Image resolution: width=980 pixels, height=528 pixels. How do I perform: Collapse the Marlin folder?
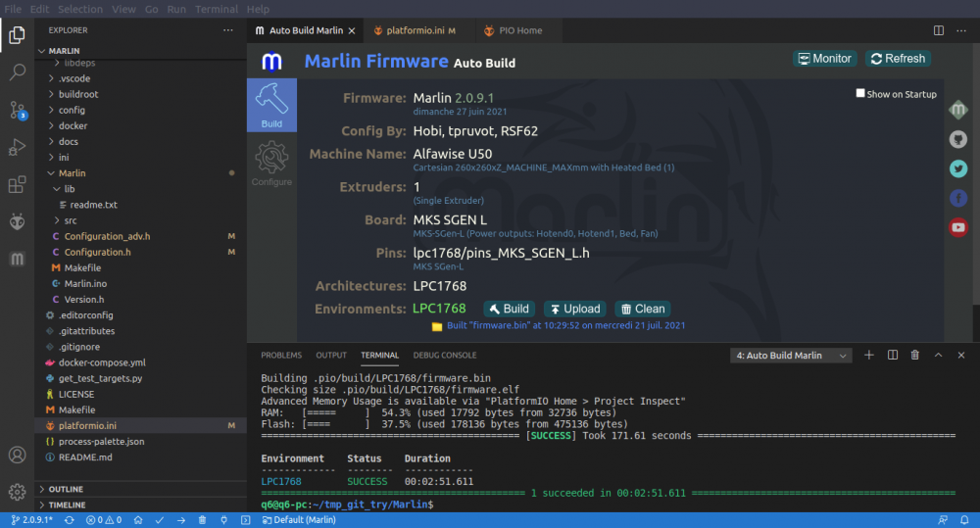tap(142, 173)
